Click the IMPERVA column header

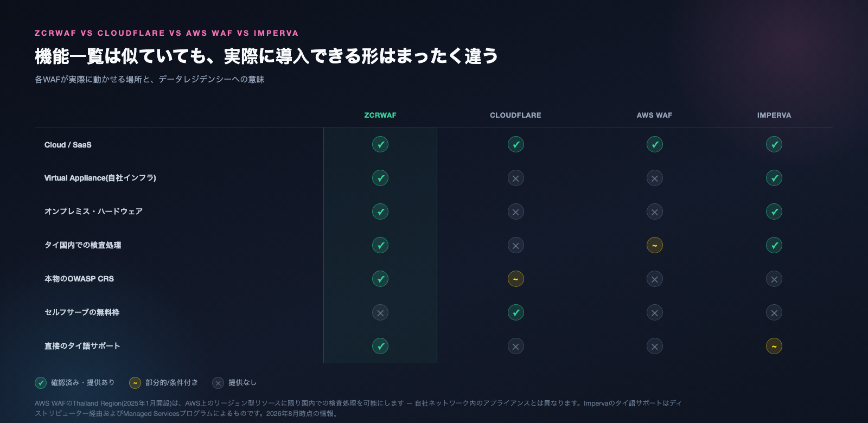(774, 116)
